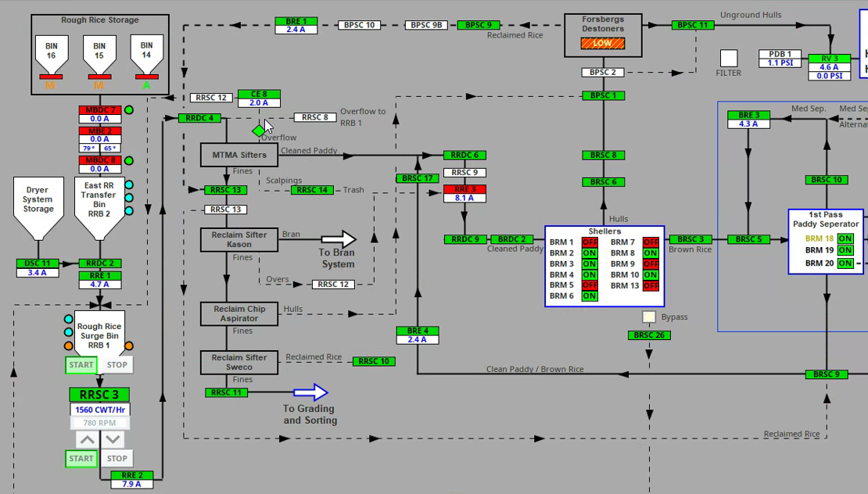Viewport: 868px width, 494px height.
Task: Select the BRE 1 elevator tag
Action: tap(296, 21)
